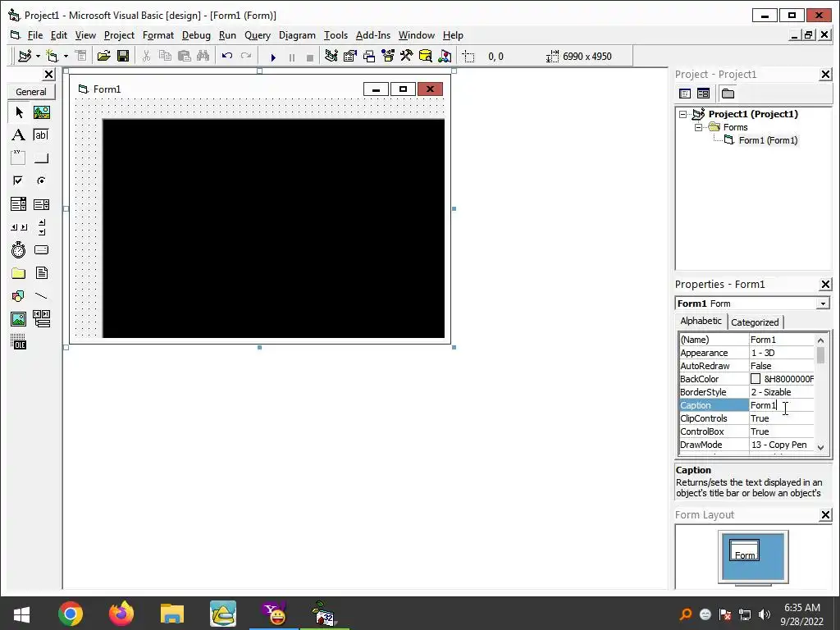Collapse the Forms folder node

click(698, 127)
